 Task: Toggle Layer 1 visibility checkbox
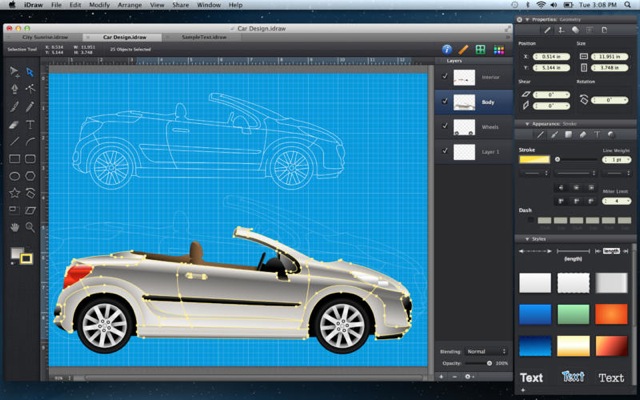(x=444, y=152)
